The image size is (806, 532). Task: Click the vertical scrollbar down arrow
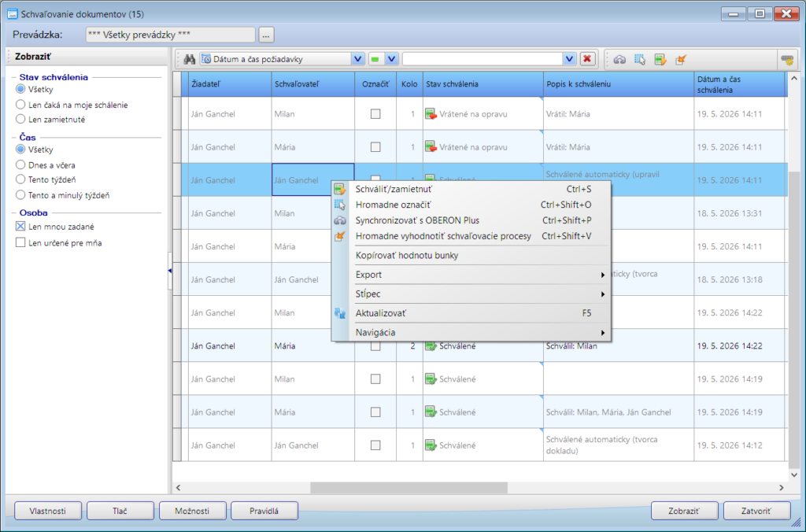coord(794,475)
